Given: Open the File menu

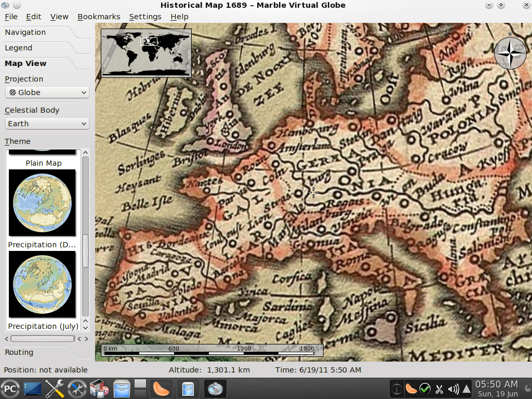Looking at the screenshot, I should click(x=11, y=17).
